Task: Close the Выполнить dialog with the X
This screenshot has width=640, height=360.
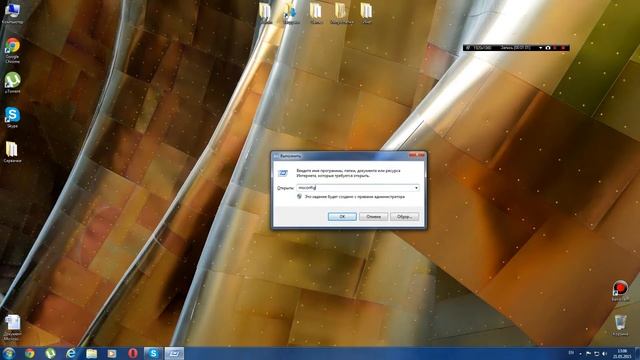Action: tap(417, 156)
